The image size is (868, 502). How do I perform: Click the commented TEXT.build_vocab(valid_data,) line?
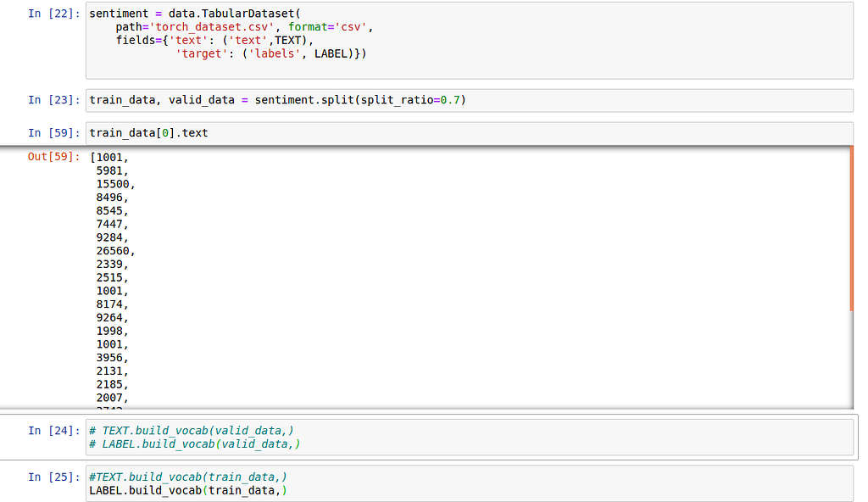click(195, 431)
